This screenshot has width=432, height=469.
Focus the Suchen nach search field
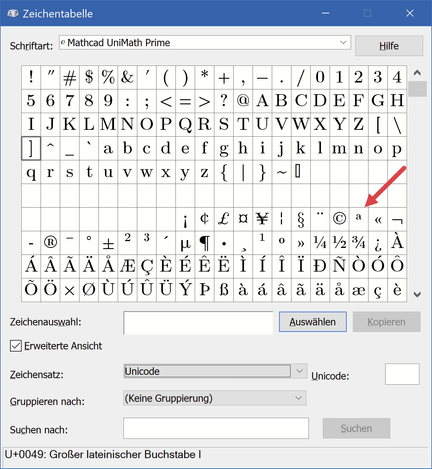[x=216, y=428]
